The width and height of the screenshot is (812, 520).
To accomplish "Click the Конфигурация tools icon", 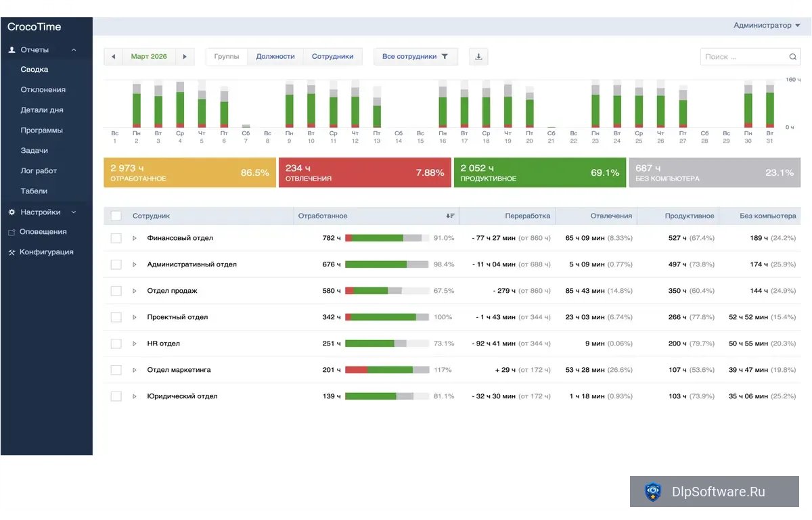I will pos(12,252).
